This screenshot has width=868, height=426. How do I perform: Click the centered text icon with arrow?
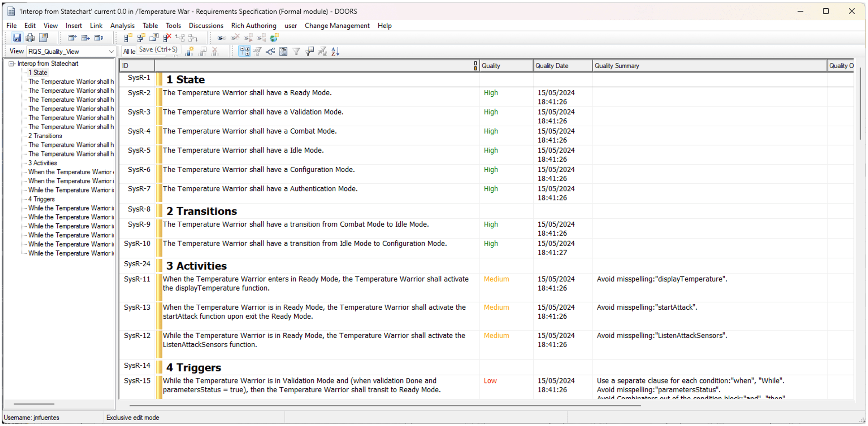[85, 38]
